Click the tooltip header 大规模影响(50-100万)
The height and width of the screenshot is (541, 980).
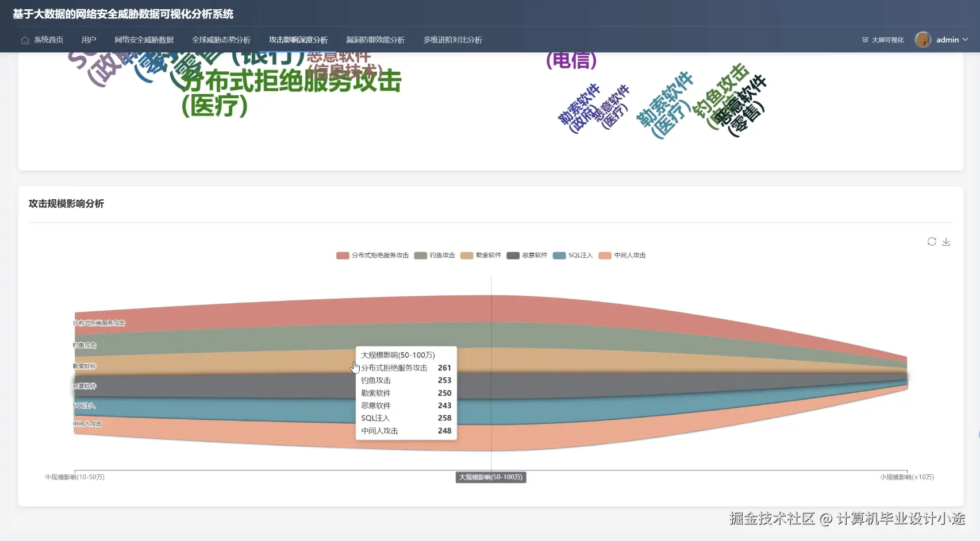click(x=398, y=355)
